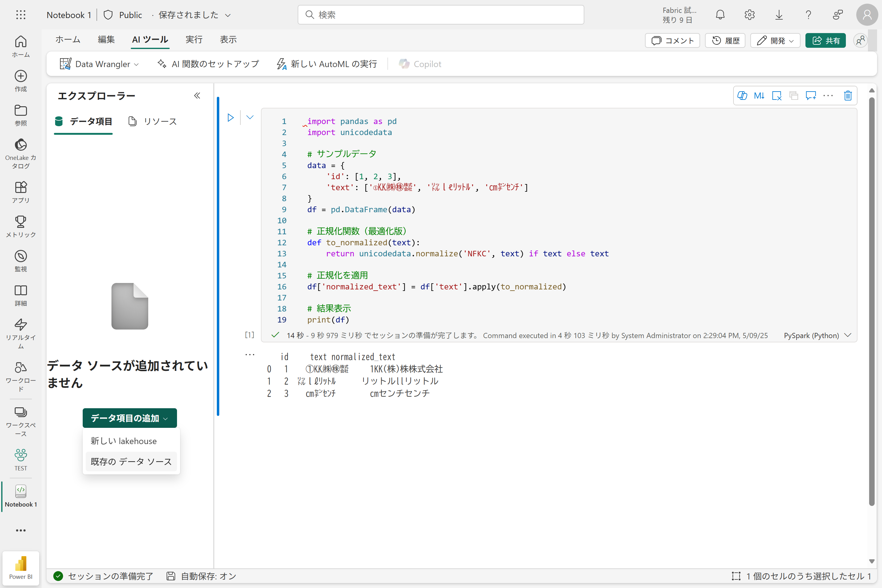The width and height of the screenshot is (882, 588).
Task: Open notifications bell icon
Action: point(720,15)
